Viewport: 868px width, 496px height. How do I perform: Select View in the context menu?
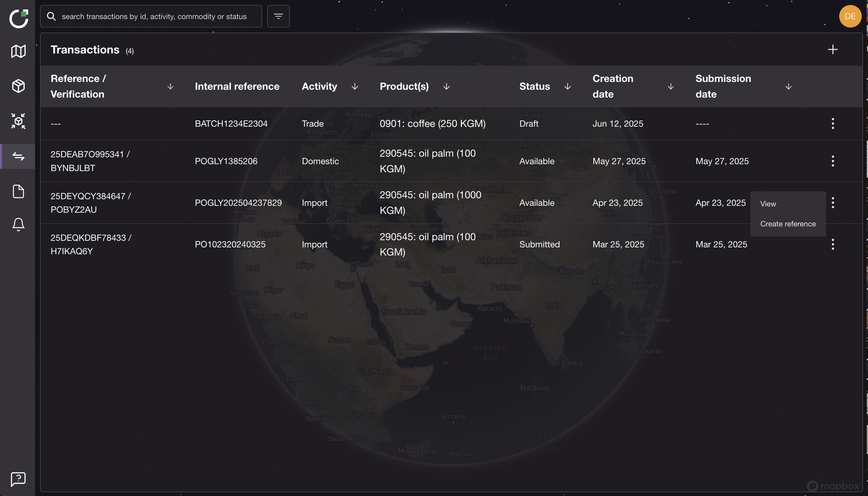[x=768, y=204]
